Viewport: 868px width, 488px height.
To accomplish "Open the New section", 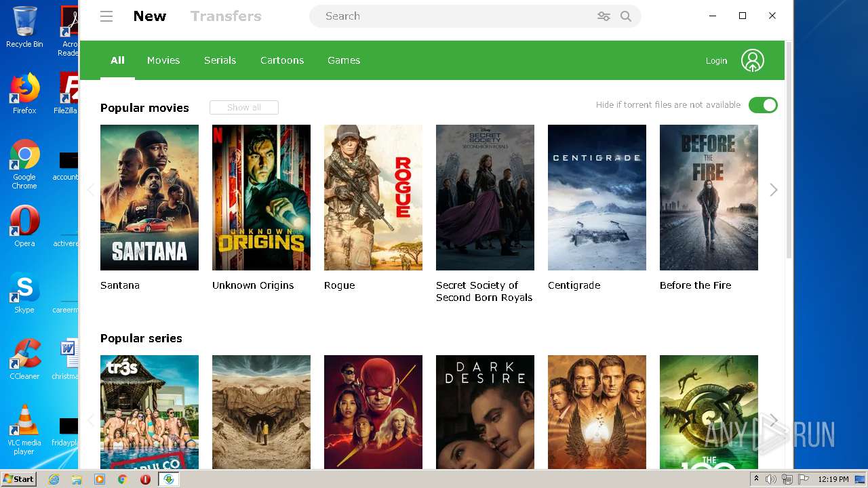I will (x=150, y=16).
